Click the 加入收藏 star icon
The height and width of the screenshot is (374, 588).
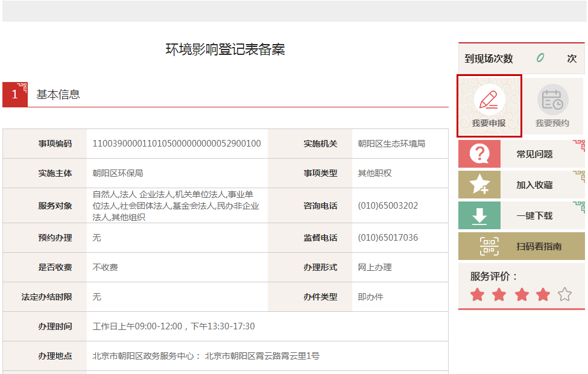coord(479,185)
